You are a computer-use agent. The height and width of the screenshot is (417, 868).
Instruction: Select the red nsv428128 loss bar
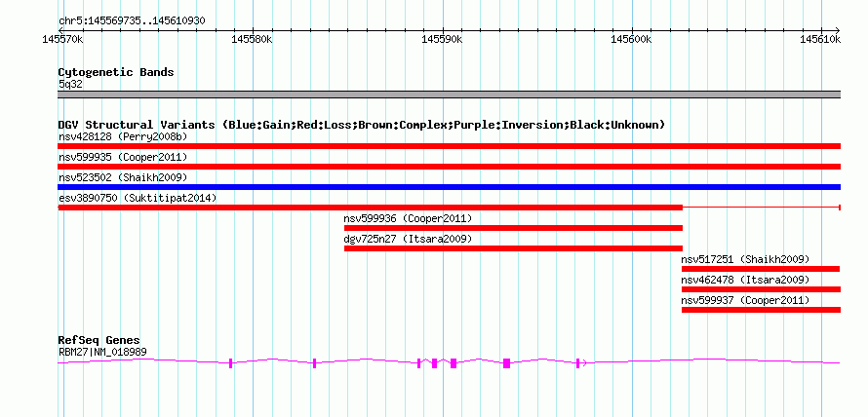click(x=449, y=146)
